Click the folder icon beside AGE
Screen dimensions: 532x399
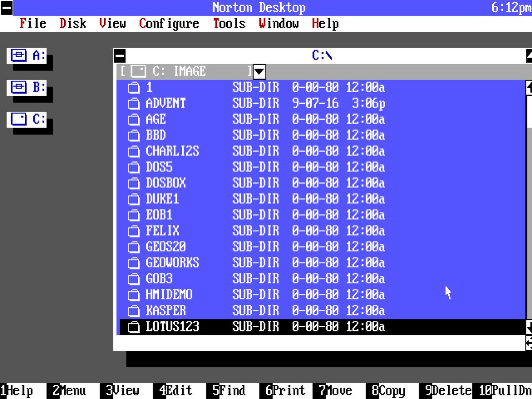[x=133, y=120]
